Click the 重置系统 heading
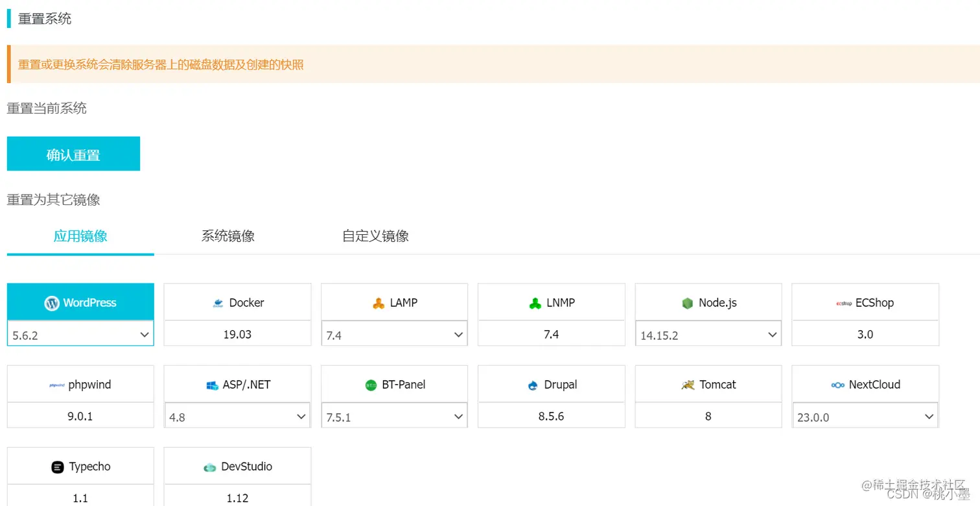This screenshot has height=506, width=980. pos(45,19)
